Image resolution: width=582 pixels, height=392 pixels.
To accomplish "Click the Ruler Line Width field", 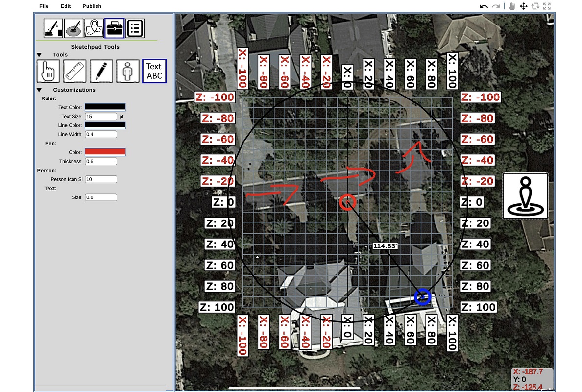I will coord(101,134).
